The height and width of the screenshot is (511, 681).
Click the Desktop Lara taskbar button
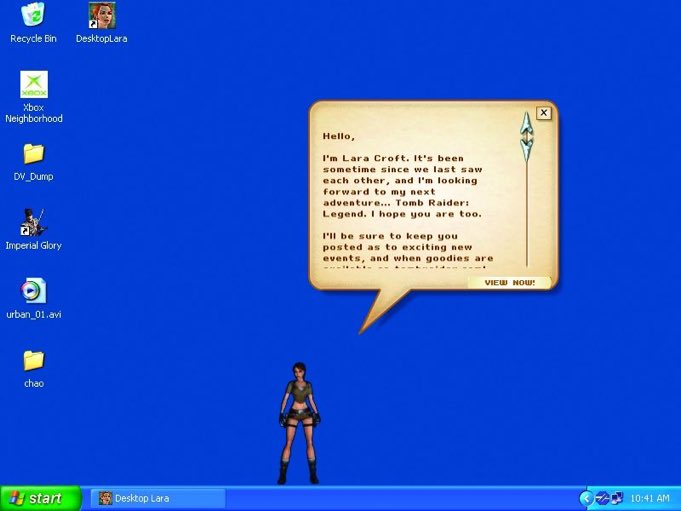158,498
